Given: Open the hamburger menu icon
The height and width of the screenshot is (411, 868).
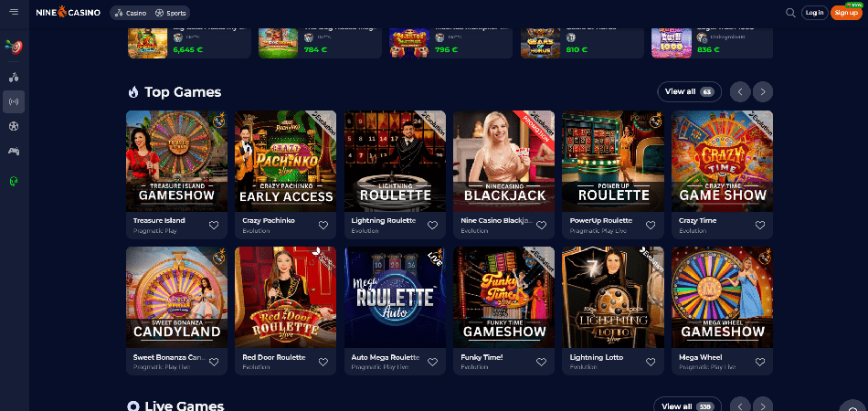Looking at the screenshot, I should coord(14,12).
